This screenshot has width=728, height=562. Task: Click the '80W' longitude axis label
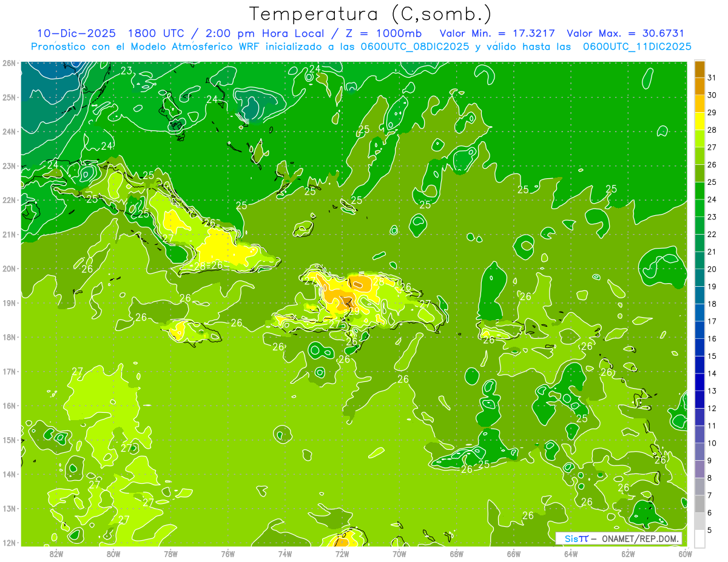point(113,554)
